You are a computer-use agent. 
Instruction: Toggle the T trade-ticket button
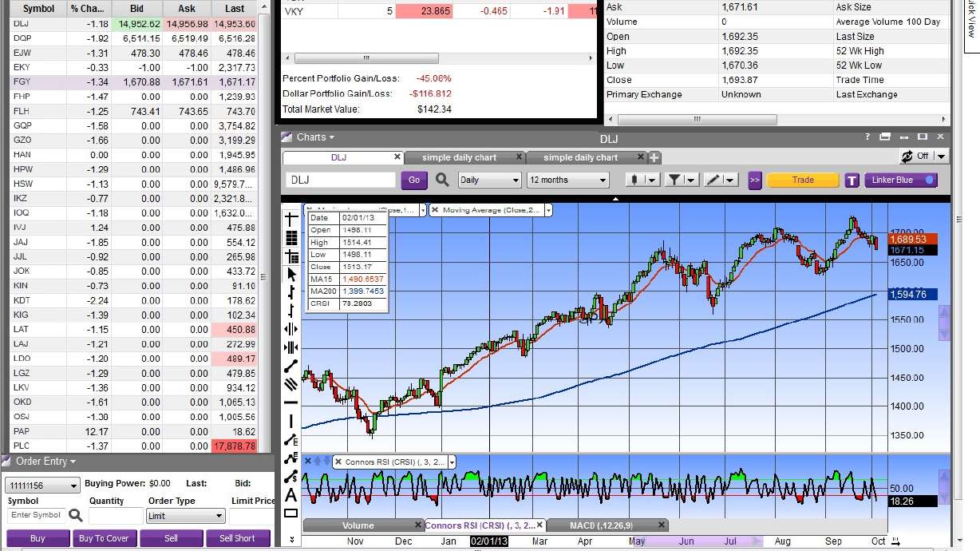852,180
